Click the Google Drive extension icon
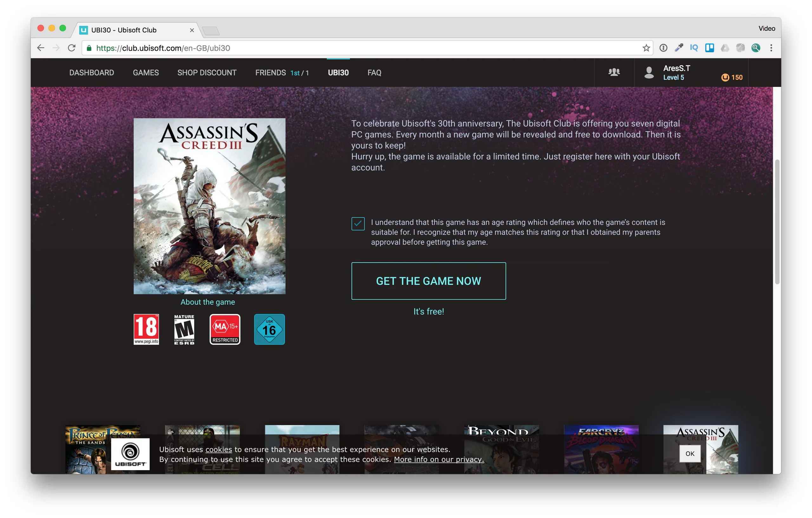The image size is (812, 518). click(725, 48)
